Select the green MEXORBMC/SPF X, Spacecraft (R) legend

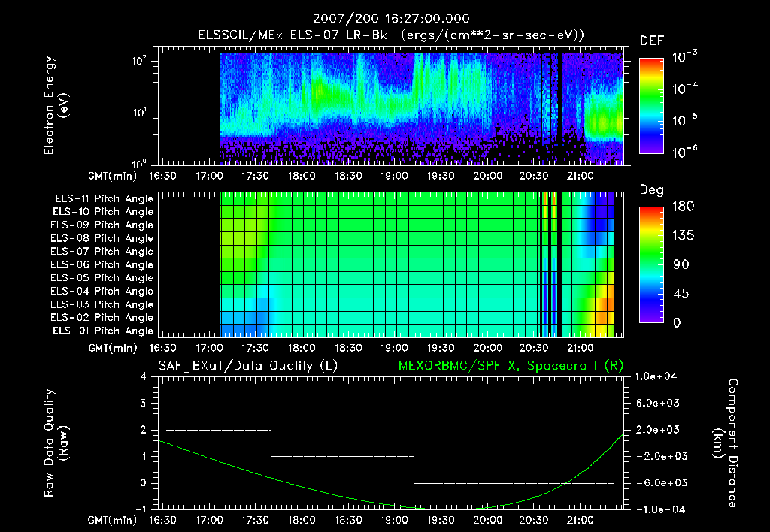(x=511, y=366)
